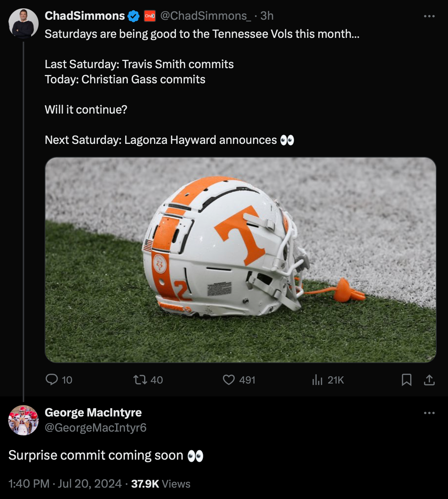Share the tweet via share icon
The width and height of the screenshot is (448, 499).
pos(429,379)
